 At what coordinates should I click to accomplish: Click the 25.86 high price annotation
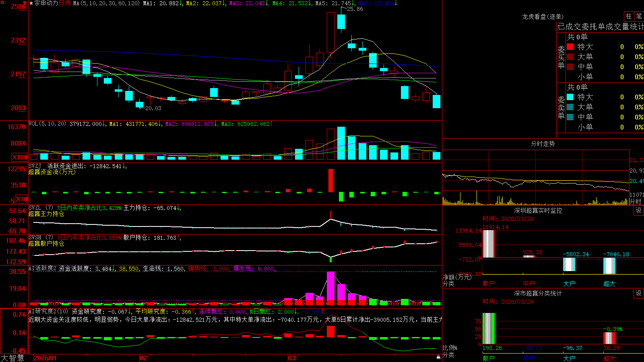[355, 9]
